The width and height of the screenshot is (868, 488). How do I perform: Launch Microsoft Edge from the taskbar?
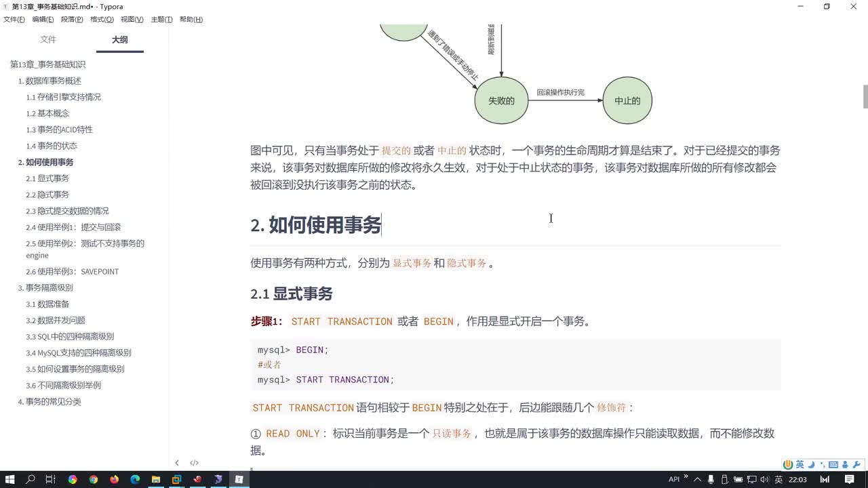[x=135, y=479]
